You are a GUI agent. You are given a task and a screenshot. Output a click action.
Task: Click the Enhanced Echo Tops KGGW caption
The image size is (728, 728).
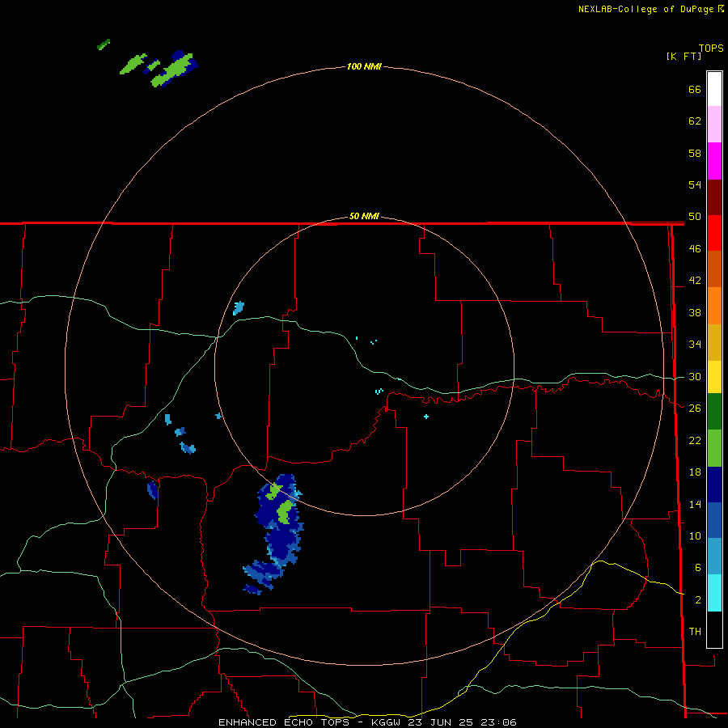click(x=367, y=722)
